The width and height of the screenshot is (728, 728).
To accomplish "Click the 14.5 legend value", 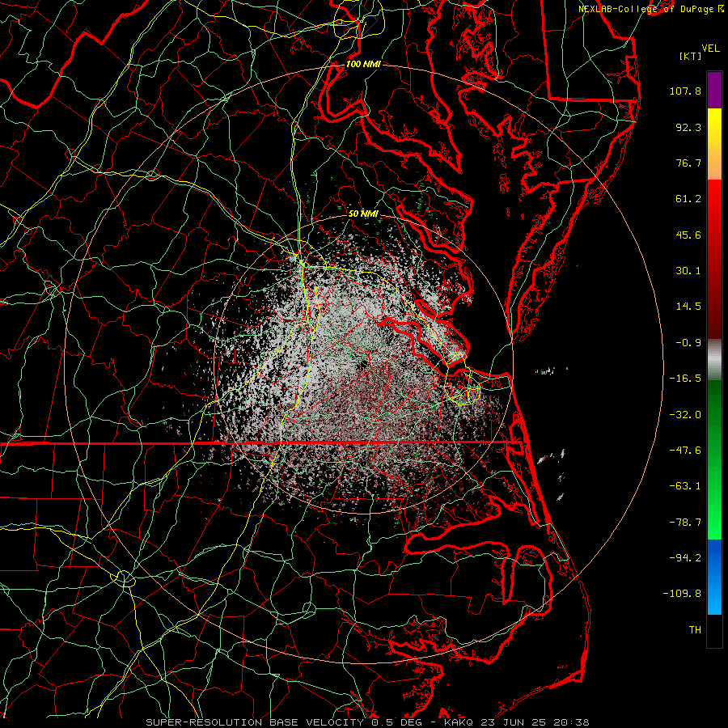I will click(688, 307).
